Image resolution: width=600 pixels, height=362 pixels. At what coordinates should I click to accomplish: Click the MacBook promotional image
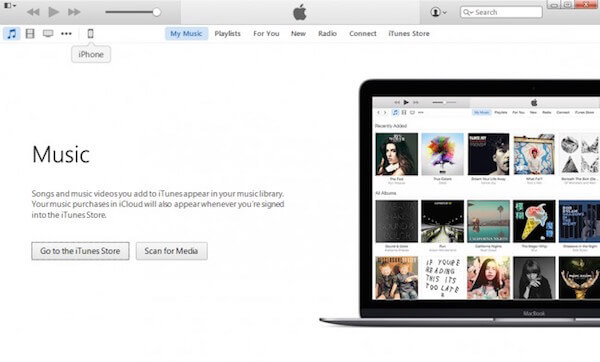(460, 203)
